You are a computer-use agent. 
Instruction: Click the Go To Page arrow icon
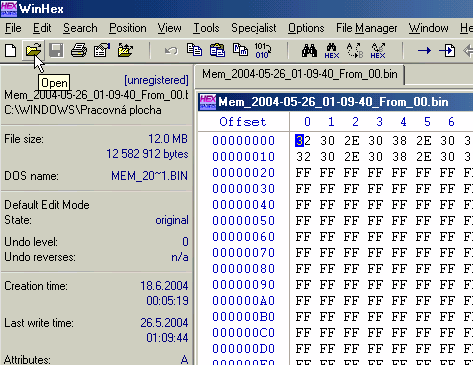tap(447, 51)
